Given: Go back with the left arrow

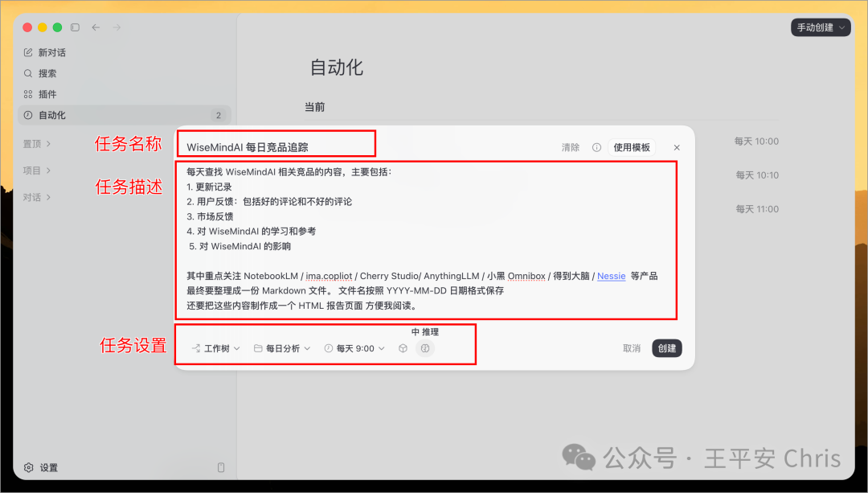Looking at the screenshot, I should pos(96,27).
